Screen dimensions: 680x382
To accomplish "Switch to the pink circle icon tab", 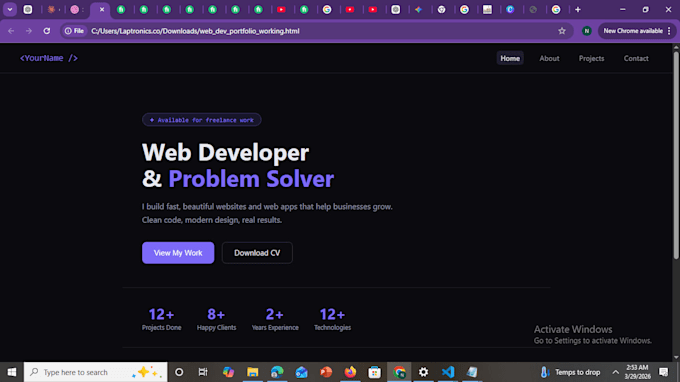I will pos(75,9).
